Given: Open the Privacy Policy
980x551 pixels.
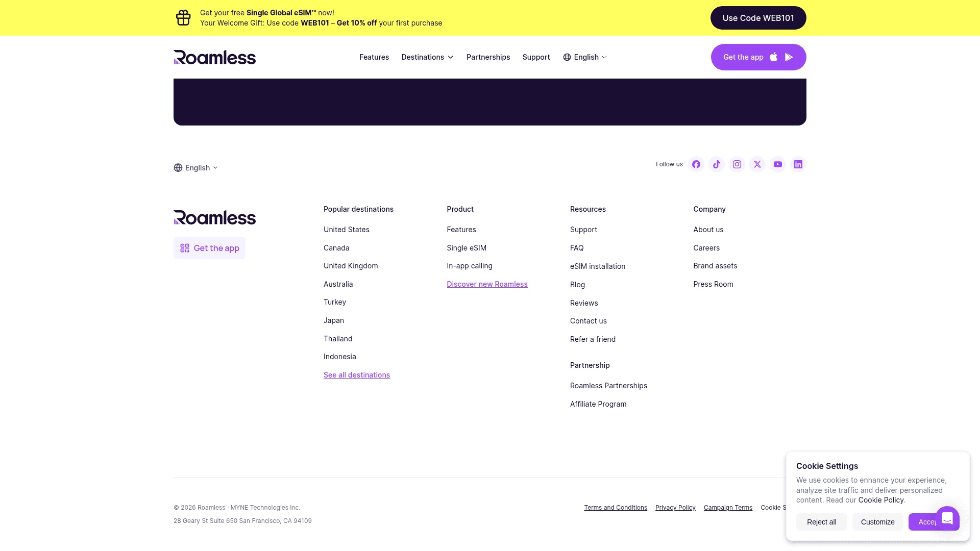Looking at the screenshot, I should click(675, 507).
